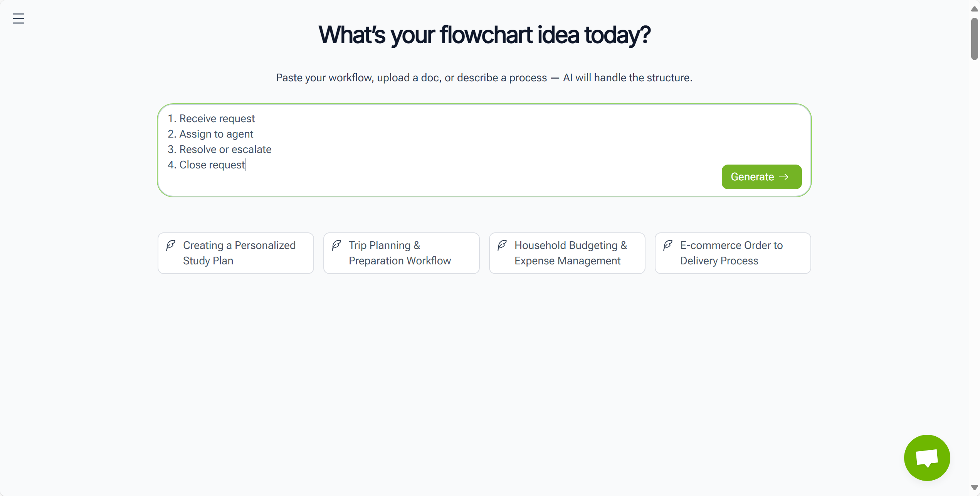Pick the "Household Budgeting & Expense Management" suggestion
Image resolution: width=980 pixels, height=496 pixels.
[567, 253]
